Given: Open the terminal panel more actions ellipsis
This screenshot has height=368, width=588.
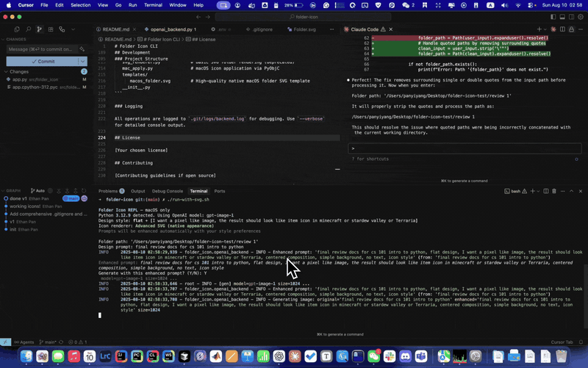Looking at the screenshot, I should [x=562, y=191].
